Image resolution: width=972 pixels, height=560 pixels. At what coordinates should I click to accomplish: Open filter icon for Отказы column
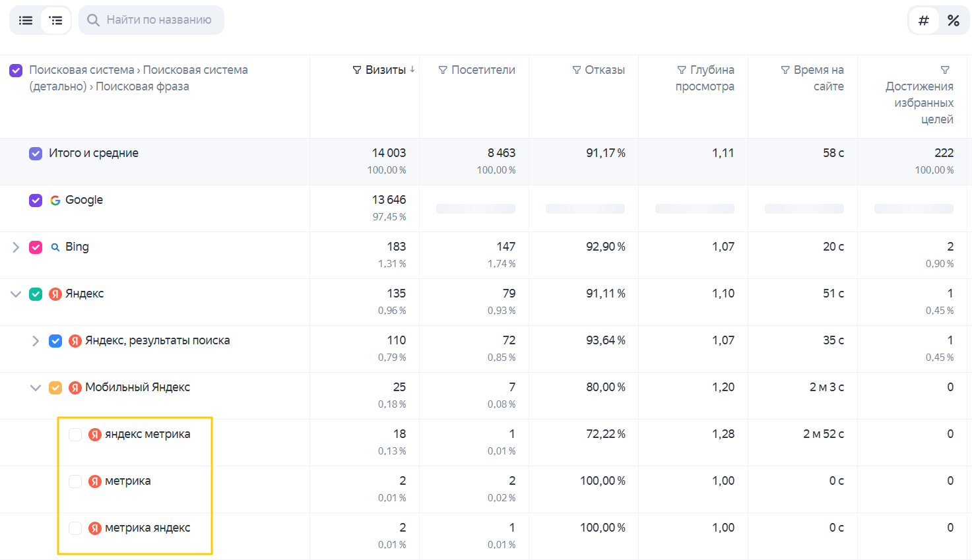577,70
